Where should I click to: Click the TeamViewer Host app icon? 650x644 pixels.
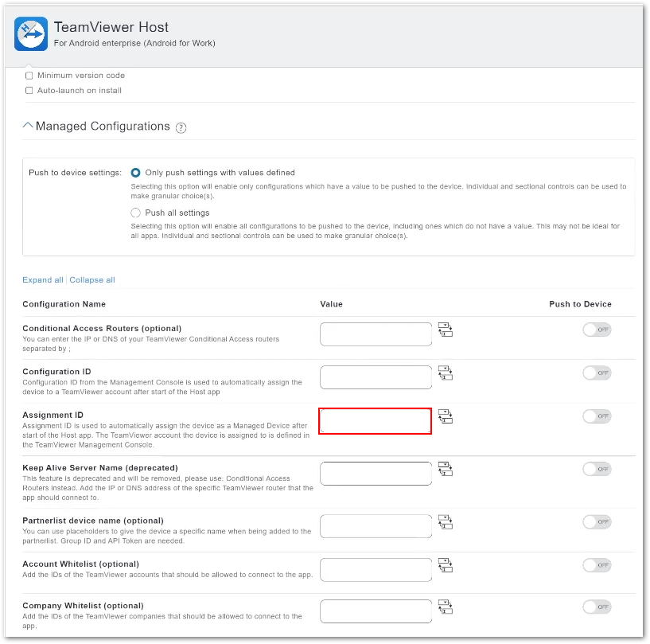click(30, 33)
